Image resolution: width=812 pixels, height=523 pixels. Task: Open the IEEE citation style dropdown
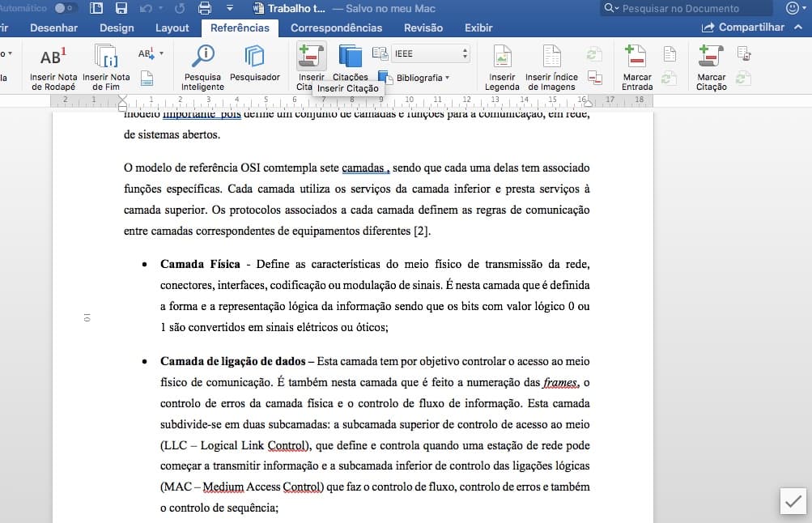[x=430, y=53]
